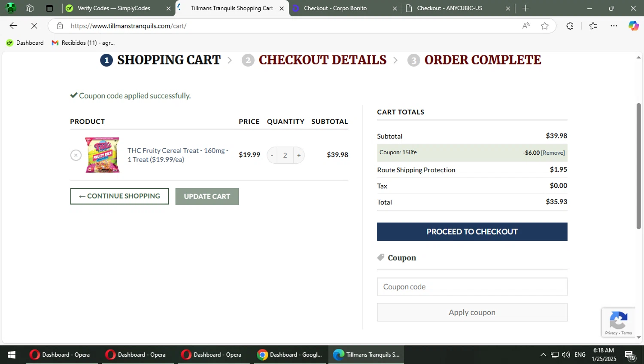Remove the 15life coupon

tap(553, 153)
